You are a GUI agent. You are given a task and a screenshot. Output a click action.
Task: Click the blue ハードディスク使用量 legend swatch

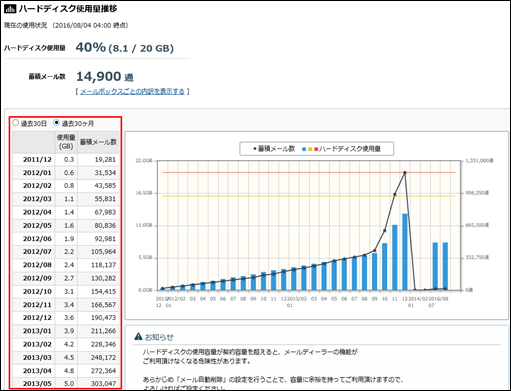pos(304,149)
